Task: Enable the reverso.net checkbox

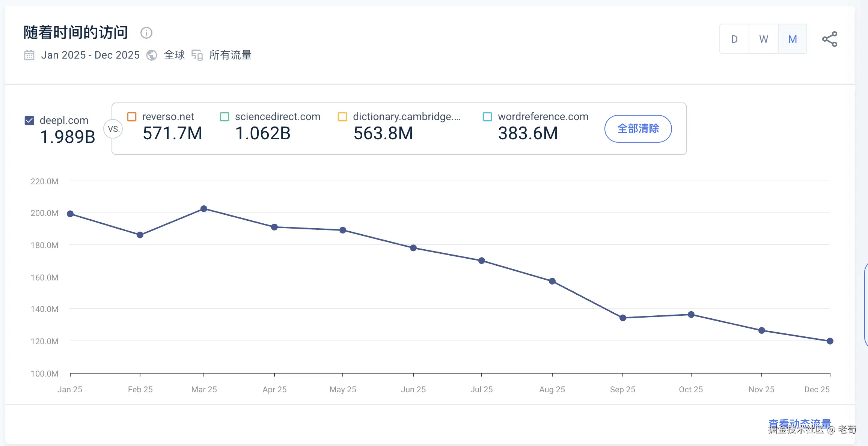Action: click(x=132, y=117)
